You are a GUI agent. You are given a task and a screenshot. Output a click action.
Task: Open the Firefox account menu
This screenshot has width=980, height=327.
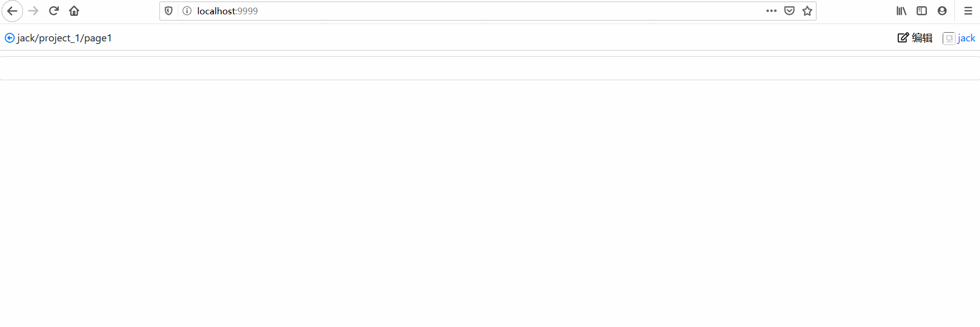coord(942,11)
